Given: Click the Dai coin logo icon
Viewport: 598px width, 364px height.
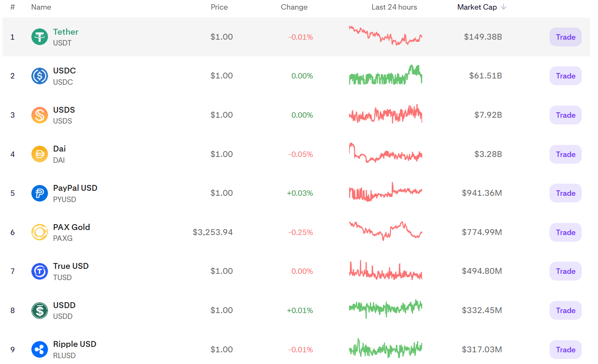Looking at the screenshot, I should pyautogui.click(x=40, y=154).
